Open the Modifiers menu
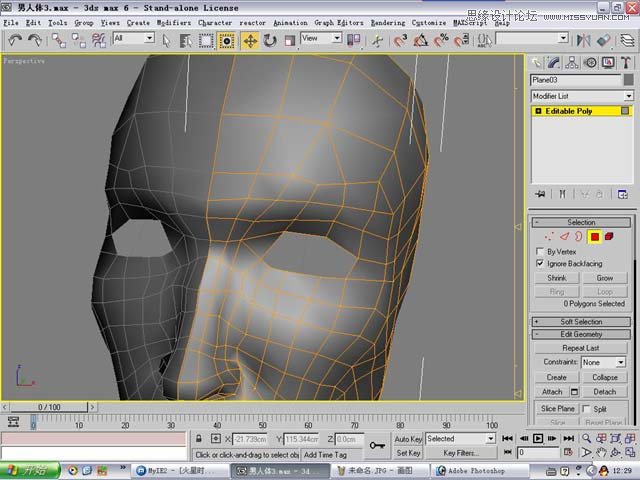Image resolution: width=640 pixels, height=480 pixels. (x=173, y=22)
